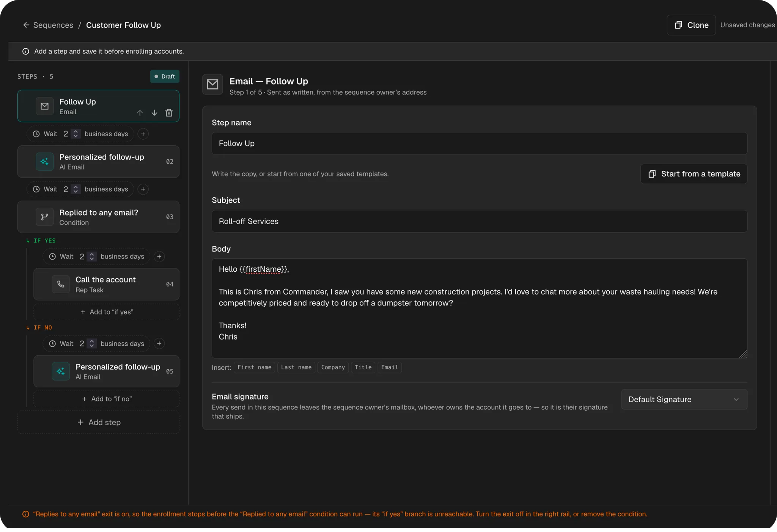The width and height of the screenshot is (777, 532).
Task: Click the mail icon on Follow Up step
Action: (x=45, y=106)
